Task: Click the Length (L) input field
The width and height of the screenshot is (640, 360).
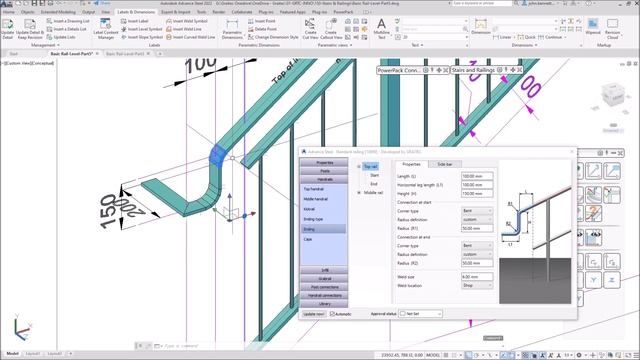Action: click(477, 176)
